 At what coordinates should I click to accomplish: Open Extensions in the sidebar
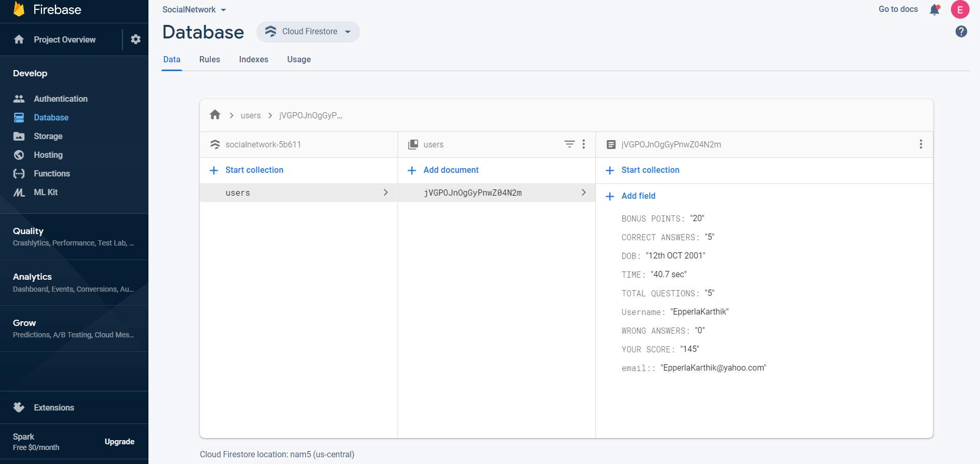54,407
